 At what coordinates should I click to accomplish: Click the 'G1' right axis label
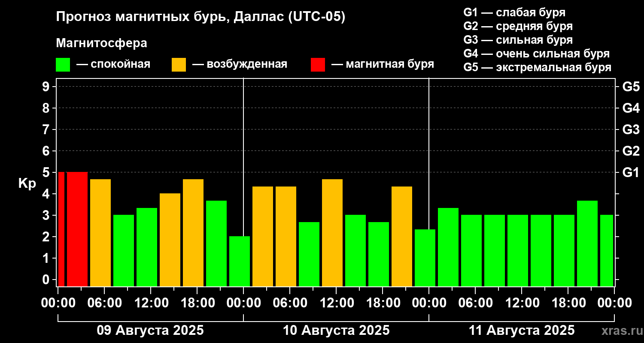631,172
